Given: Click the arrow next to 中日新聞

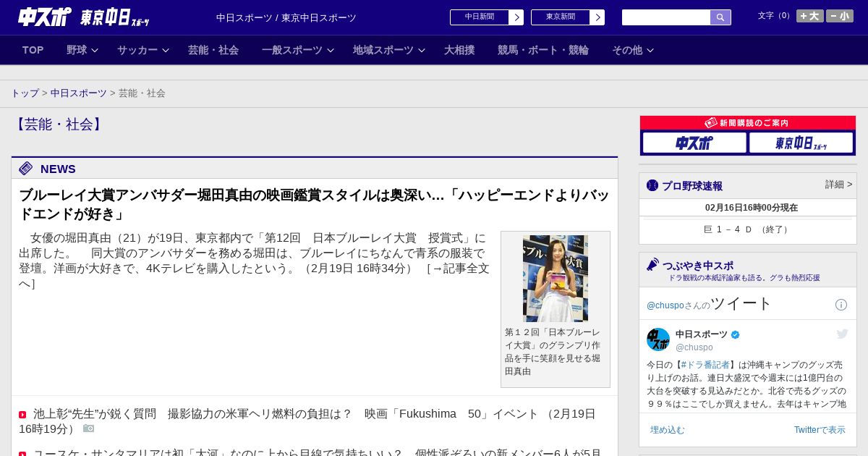Looking at the screenshot, I should (x=516, y=17).
